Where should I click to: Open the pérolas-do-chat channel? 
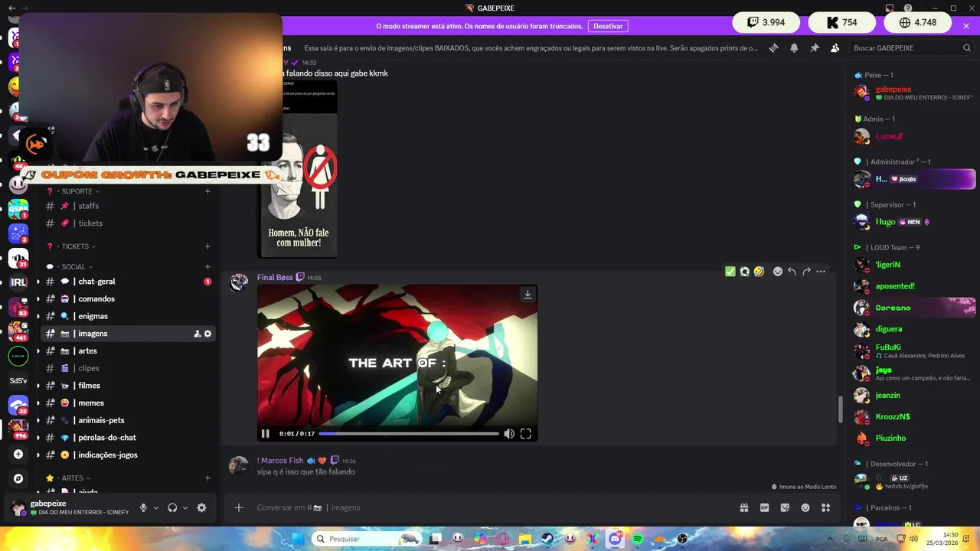point(128,438)
